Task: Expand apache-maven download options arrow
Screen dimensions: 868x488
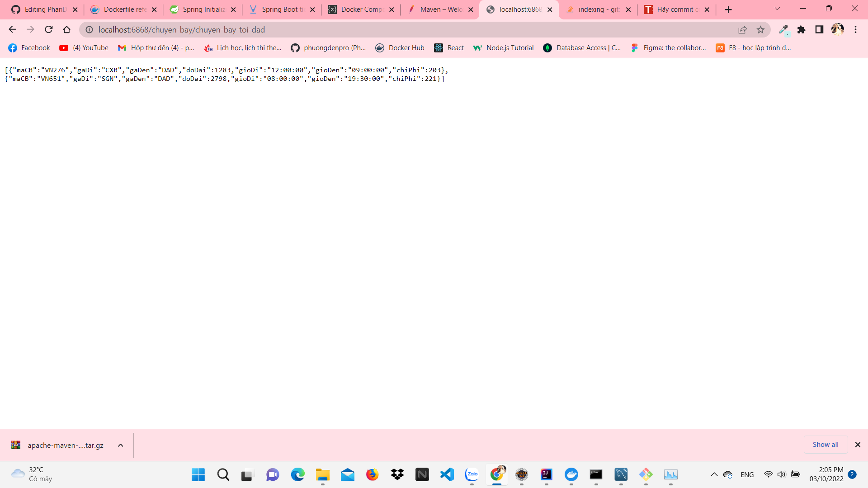Action: [120, 445]
